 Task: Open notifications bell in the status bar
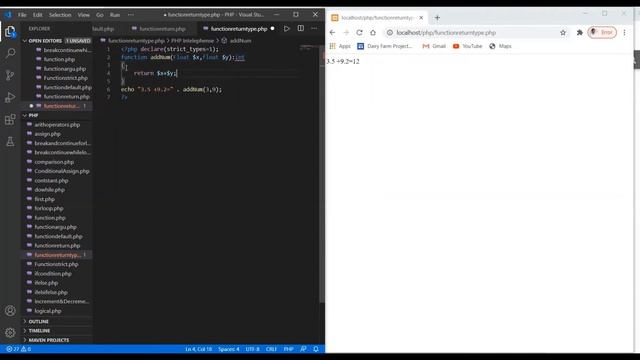click(x=316, y=349)
